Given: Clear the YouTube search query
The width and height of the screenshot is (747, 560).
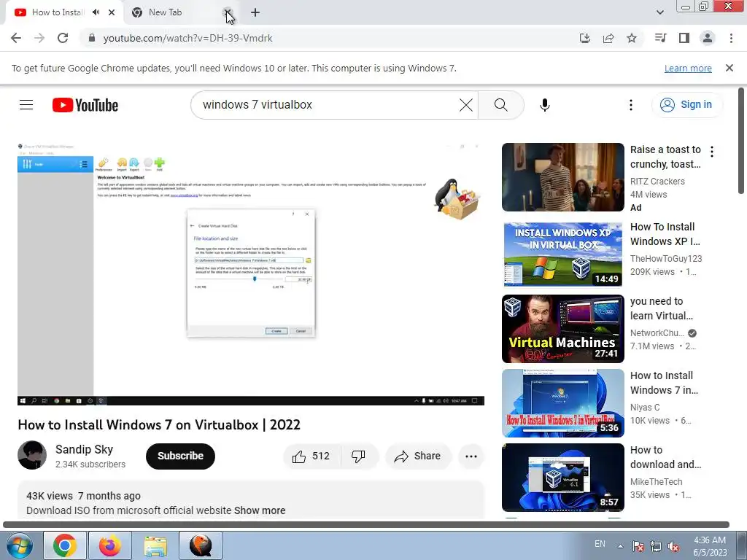Looking at the screenshot, I should (466, 105).
